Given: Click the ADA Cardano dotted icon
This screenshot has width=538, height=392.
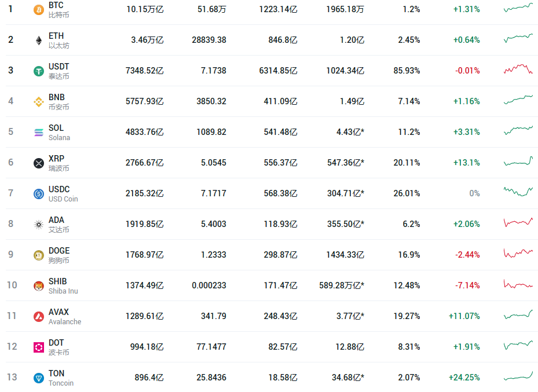Looking at the screenshot, I should (x=39, y=225).
